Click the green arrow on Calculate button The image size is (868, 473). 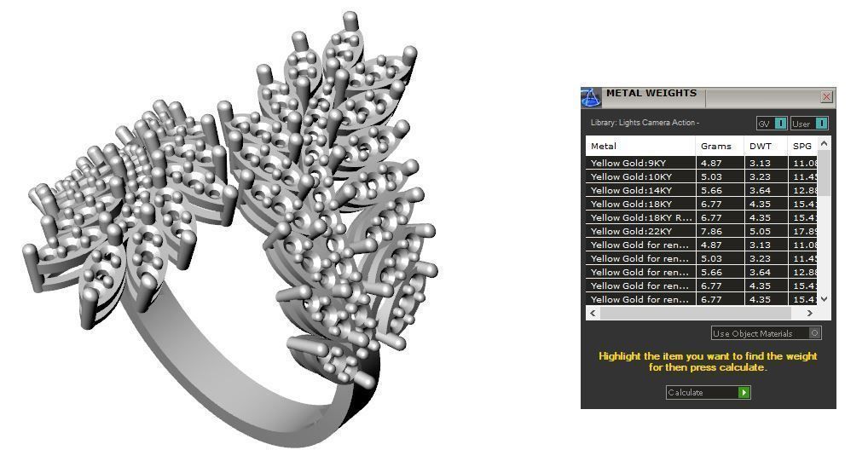click(x=744, y=392)
